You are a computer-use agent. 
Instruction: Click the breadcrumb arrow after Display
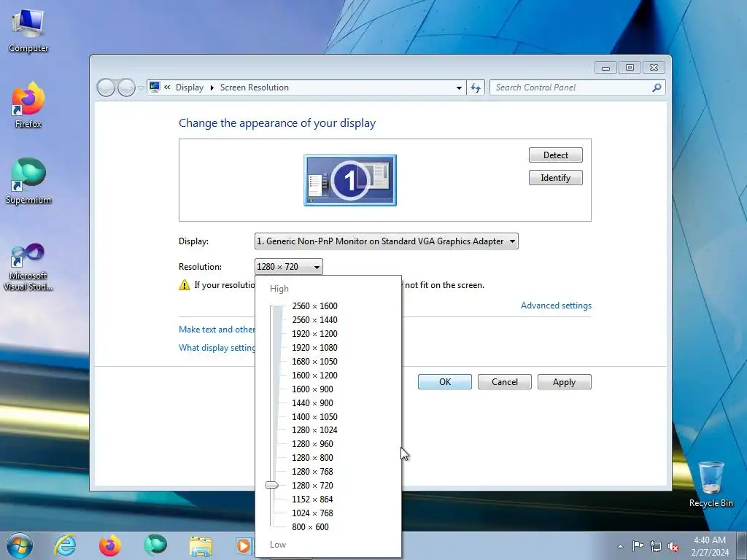[x=212, y=87]
